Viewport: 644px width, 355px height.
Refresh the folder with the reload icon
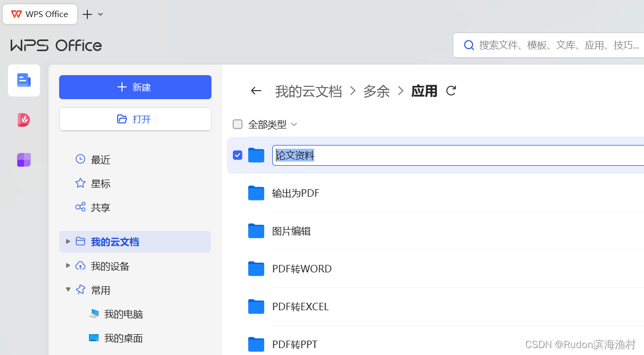pyautogui.click(x=451, y=91)
